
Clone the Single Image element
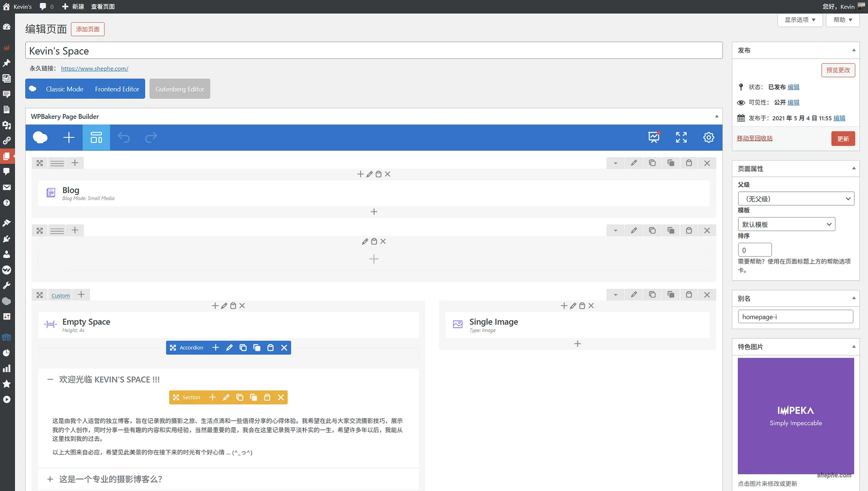coord(582,306)
